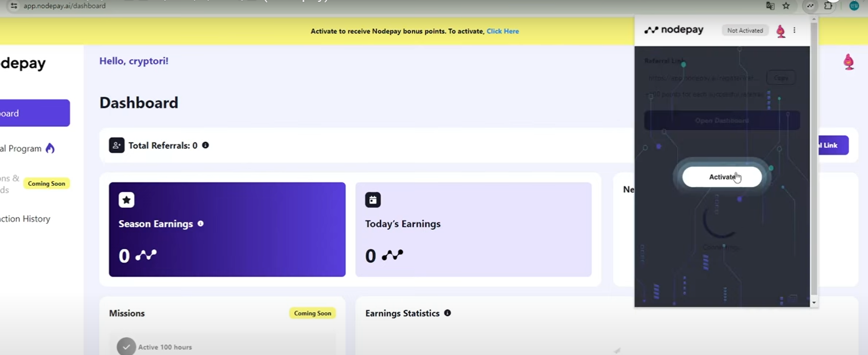Click the Dashboard page heading
Image resolution: width=868 pixels, height=355 pixels.
[139, 102]
